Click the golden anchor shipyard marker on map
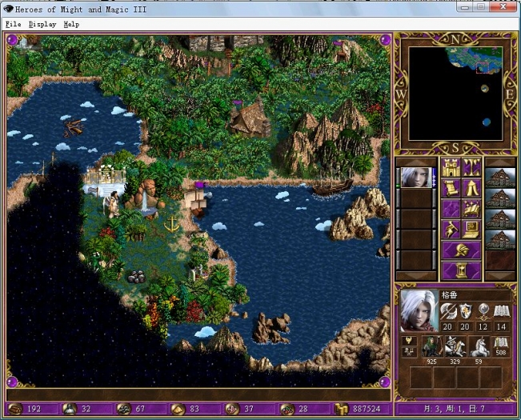This screenshot has height=420, width=521. pos(172,223)
